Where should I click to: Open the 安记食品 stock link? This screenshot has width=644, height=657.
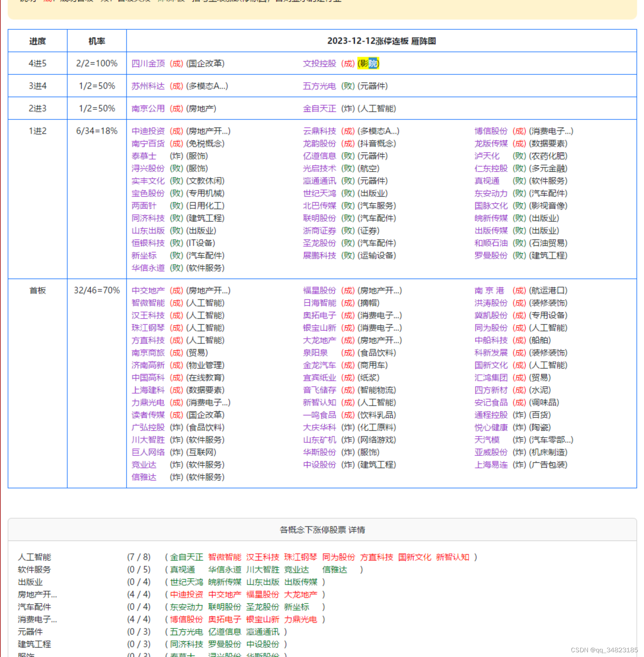tap(491, 403)
